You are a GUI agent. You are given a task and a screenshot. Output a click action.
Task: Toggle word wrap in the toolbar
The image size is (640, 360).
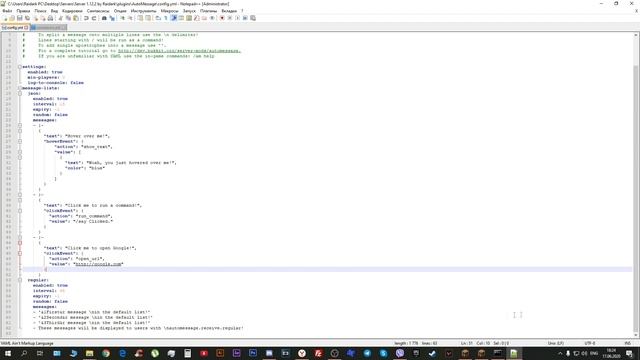tap(158, 18)
